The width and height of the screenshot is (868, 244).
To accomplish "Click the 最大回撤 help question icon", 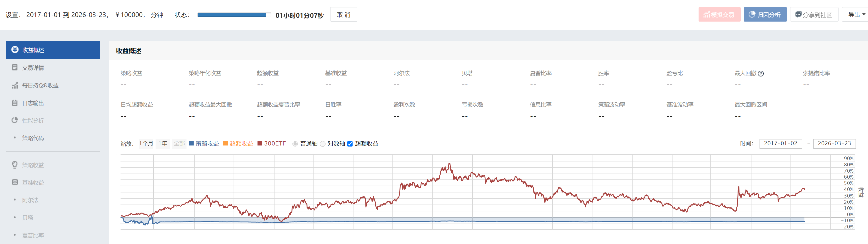I will [x=761, y=74].
